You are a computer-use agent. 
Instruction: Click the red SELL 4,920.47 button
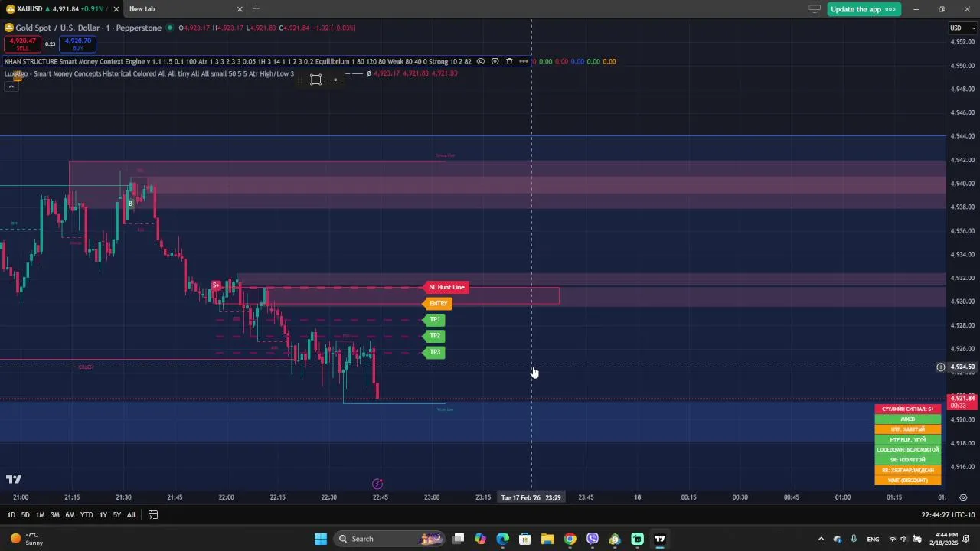coord(22,44)
